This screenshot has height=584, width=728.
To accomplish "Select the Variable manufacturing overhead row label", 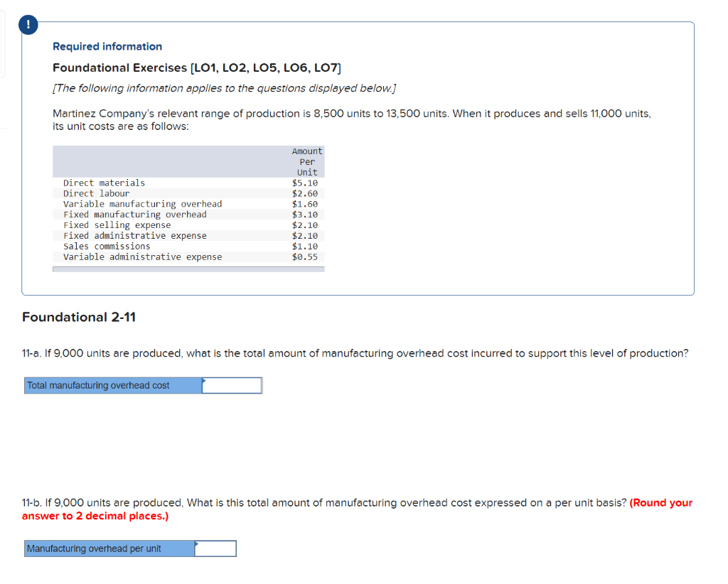I will coord(142,204).
